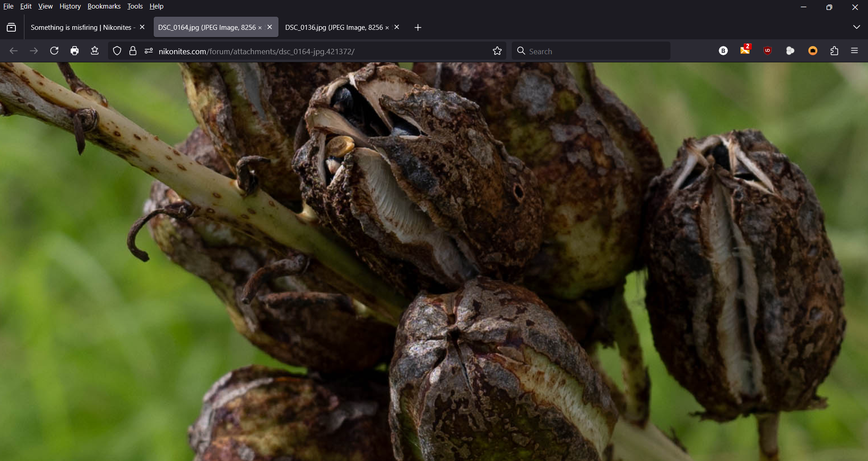Minimize the browser window

804,7
